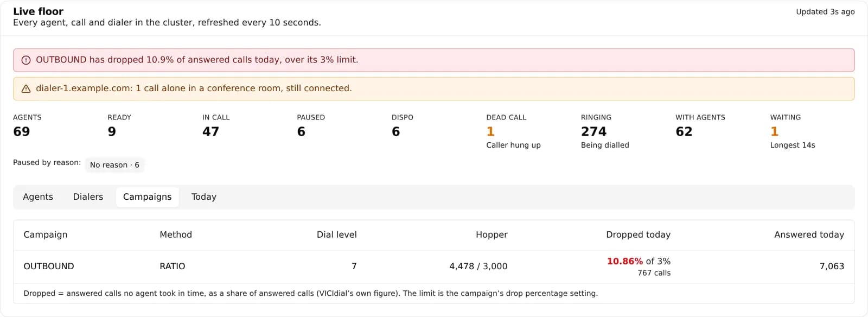Click the Dropped definition footnote text
Screen dimensions: 868x317
310,293
